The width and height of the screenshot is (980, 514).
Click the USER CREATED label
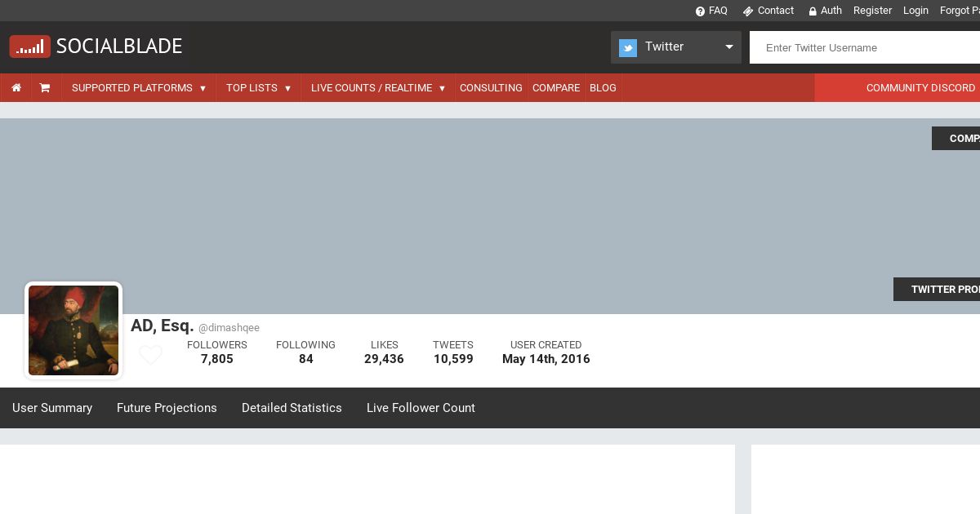(x=546, y=345)
